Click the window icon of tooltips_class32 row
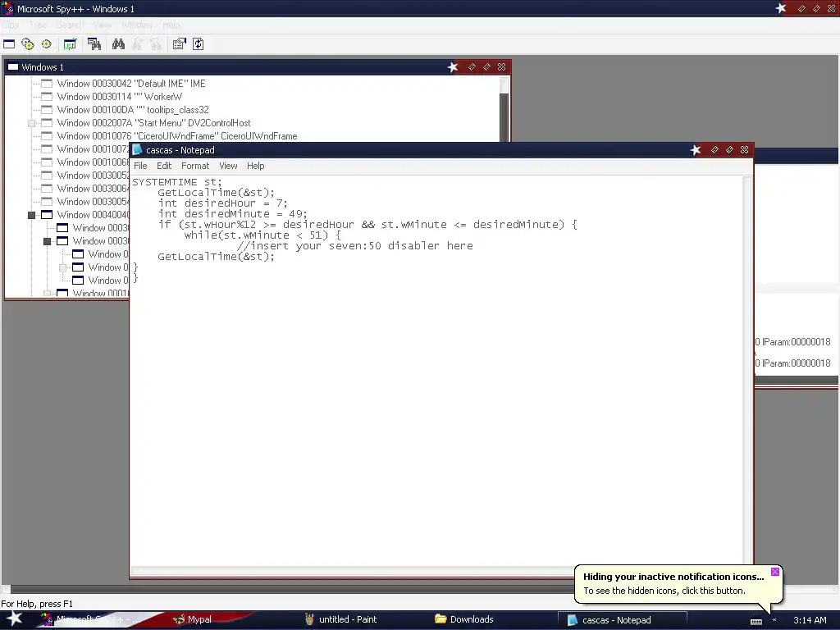The width and height of the screenshot is (840, 630). point(47,110)
